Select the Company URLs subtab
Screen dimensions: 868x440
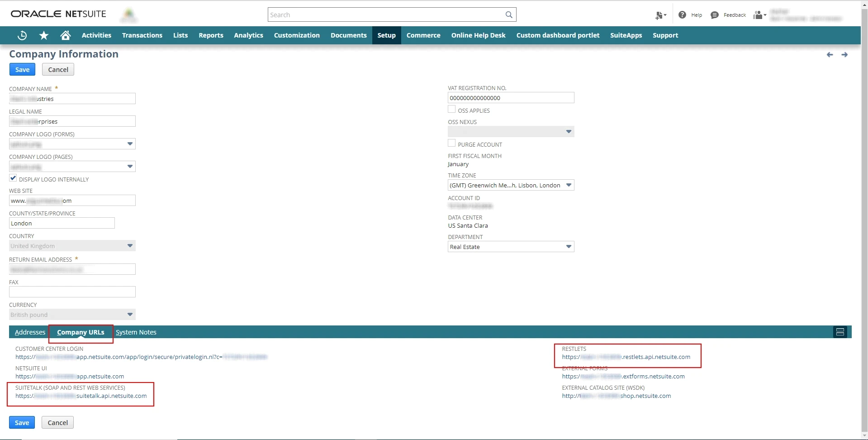coord(81,332)
